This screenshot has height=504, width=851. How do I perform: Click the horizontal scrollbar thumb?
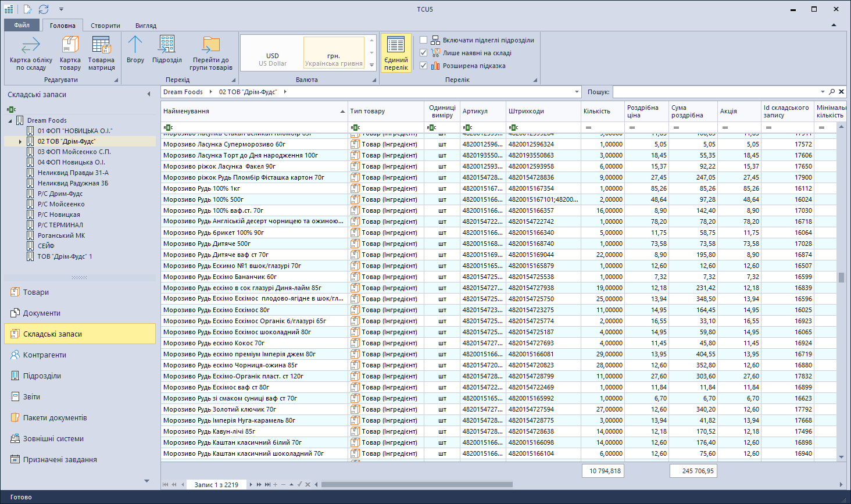point(417,484)
